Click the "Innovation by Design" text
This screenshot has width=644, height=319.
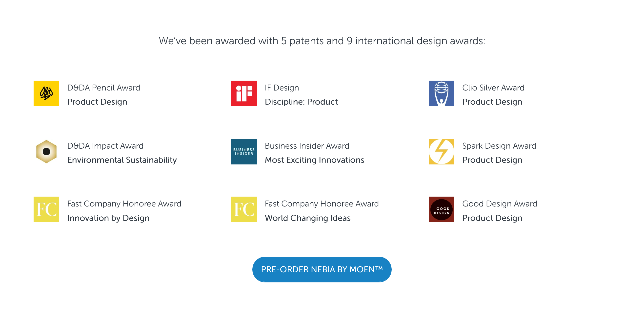click(x=108, y=218)
